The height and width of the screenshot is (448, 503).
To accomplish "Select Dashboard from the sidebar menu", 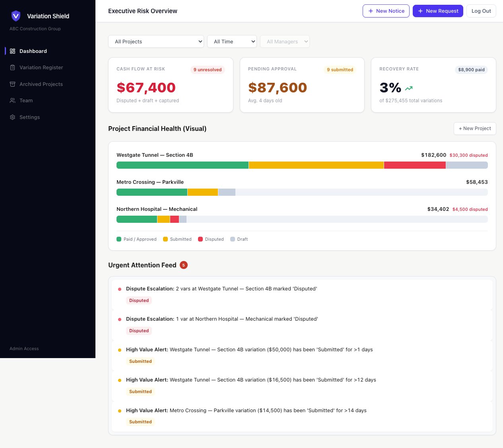I will pyautogui.click(x=33, y=51).
